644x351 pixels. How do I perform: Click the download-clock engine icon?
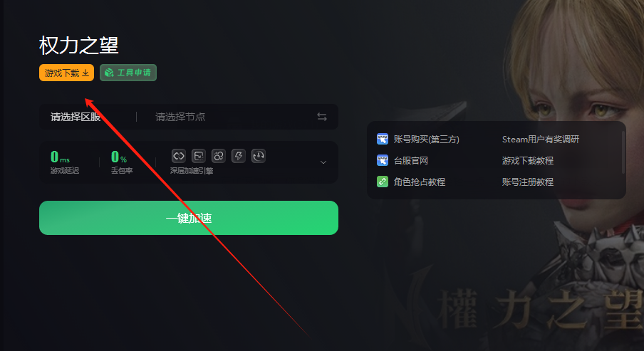pos(259,156)
